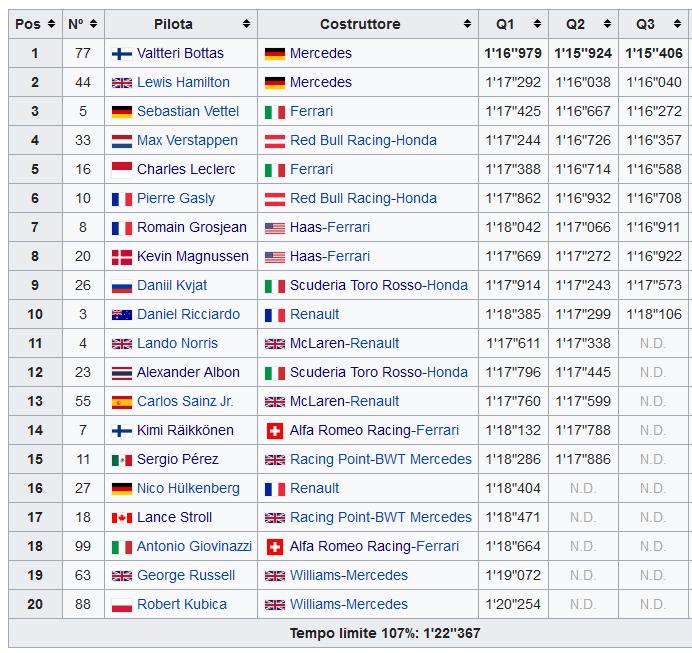Open Renault link in Ricciardo row
The width and height of the screenshot is (692, 653).
(x=314, y=315)
